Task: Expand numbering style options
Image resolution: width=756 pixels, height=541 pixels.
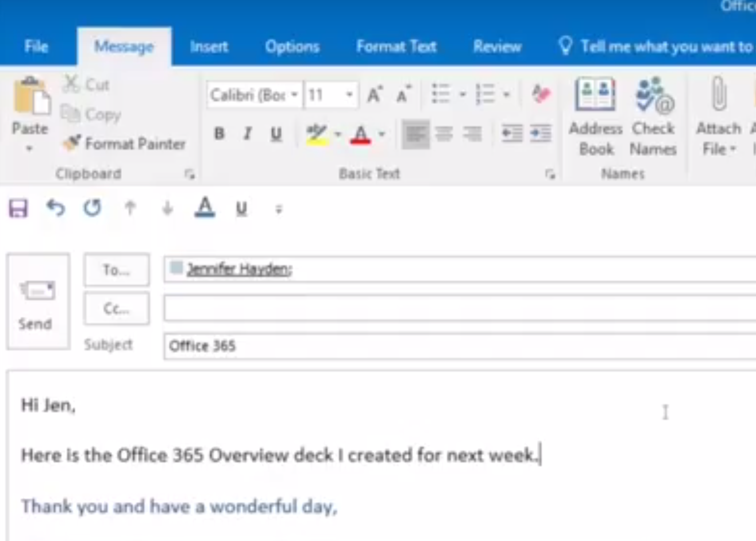Action: [506, 94]
